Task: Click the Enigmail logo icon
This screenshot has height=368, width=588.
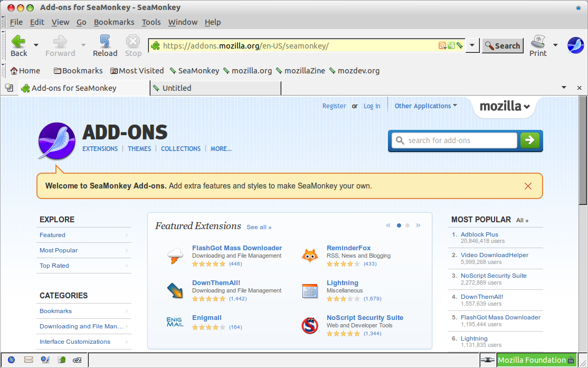Action: click(175, 322)
